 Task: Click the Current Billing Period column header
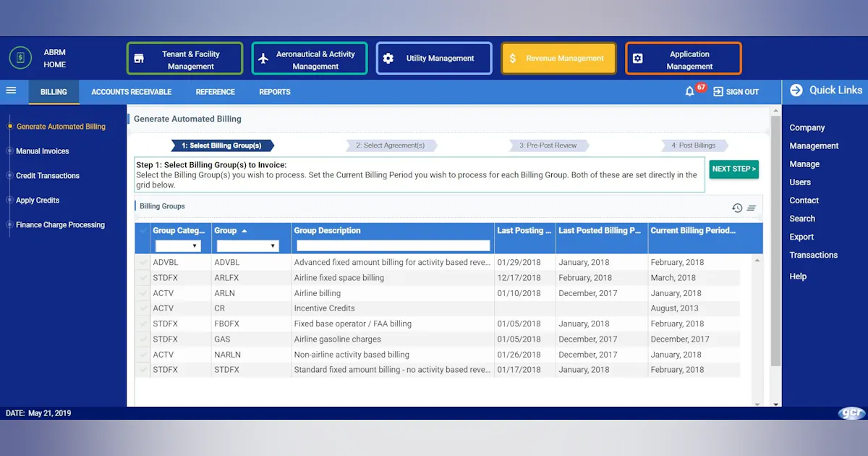pos(693,231)
